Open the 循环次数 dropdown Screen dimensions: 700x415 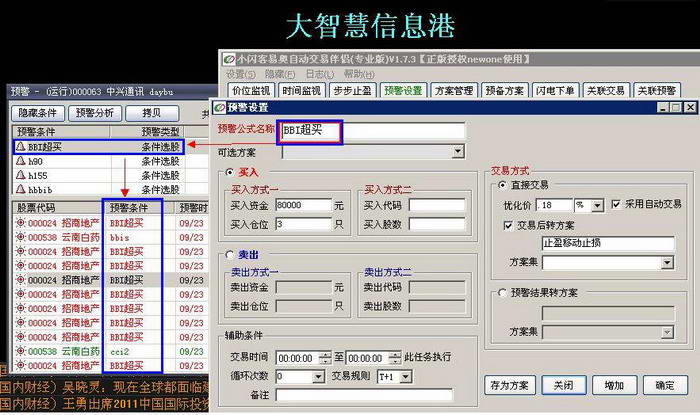coord(319,377)
